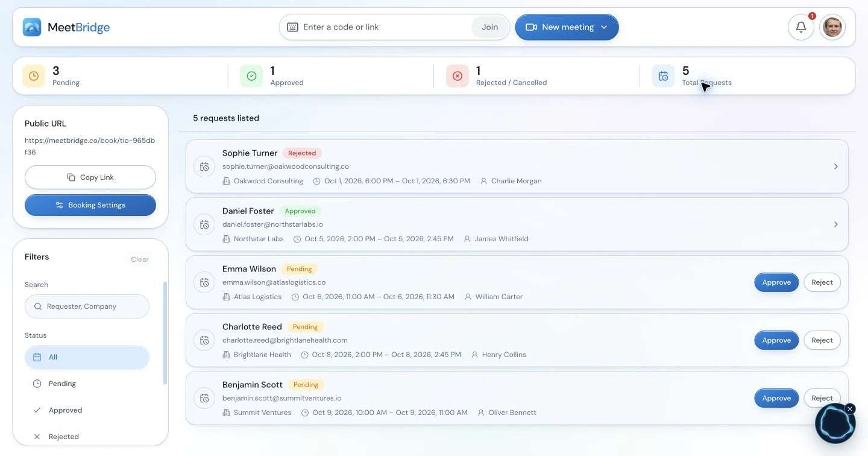The width and height of the screenshot is (868, 456).
Task: Reject Charlotte Reed's request
Action: pos(822,340)
